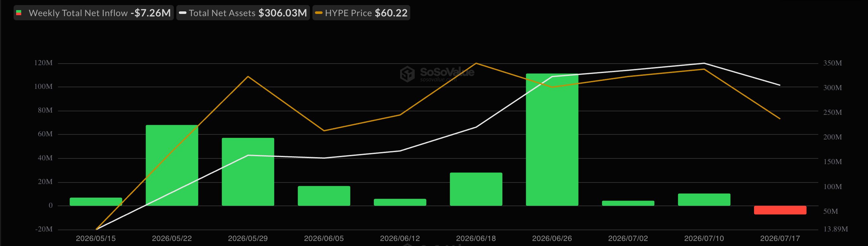Select the red 2026/07/17 outflow bar
This screenshot has width=868, height=246.
pos(780,210)
